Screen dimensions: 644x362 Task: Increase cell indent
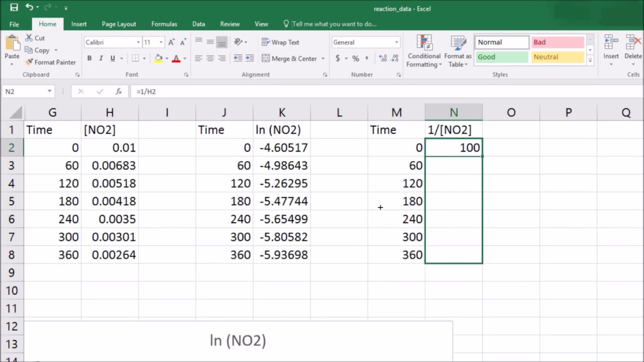(250, 58)
